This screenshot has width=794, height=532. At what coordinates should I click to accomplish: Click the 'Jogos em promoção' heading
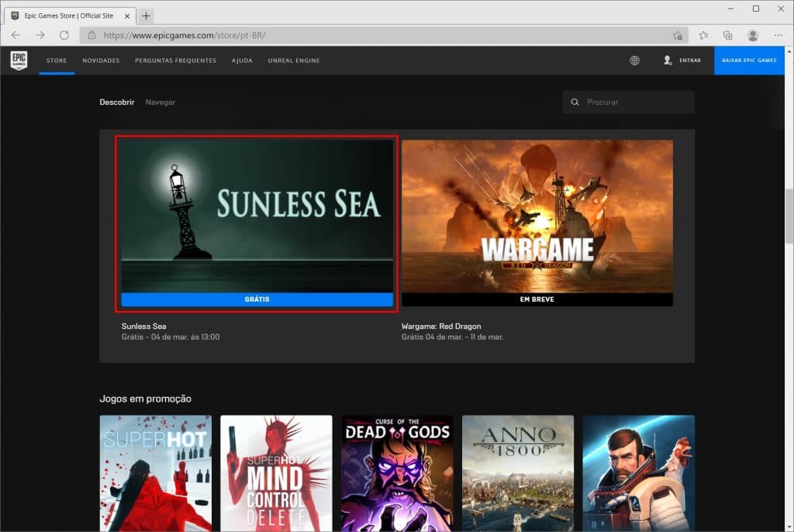click(x=145, y=399)
